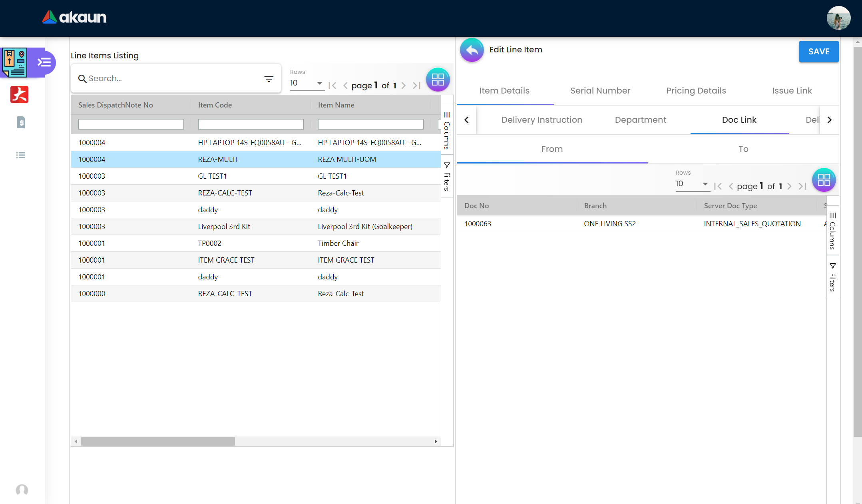Open the delivery order app icon in sidebar
The width and height of the screenshot is (862, 504).
15,62
